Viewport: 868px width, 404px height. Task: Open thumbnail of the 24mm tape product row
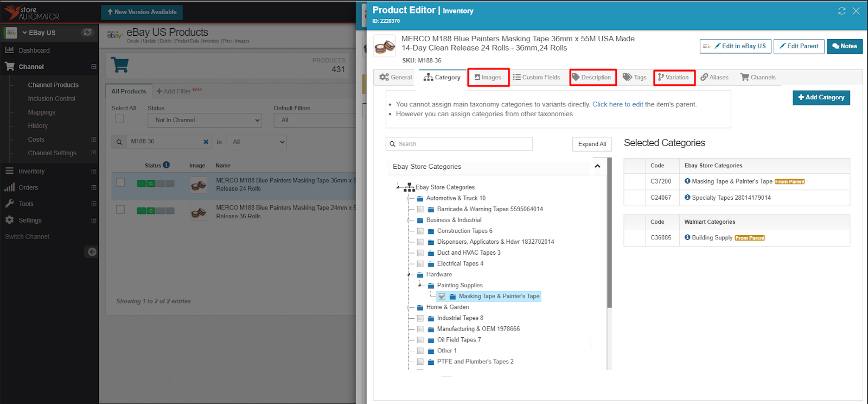tap(199, 212)
